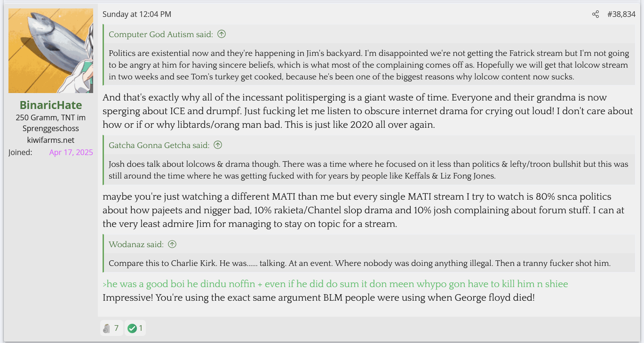Expand the Computer God Autism quote body
The width and height of the screenshot is (644, 343).
[x=368, y=65]
